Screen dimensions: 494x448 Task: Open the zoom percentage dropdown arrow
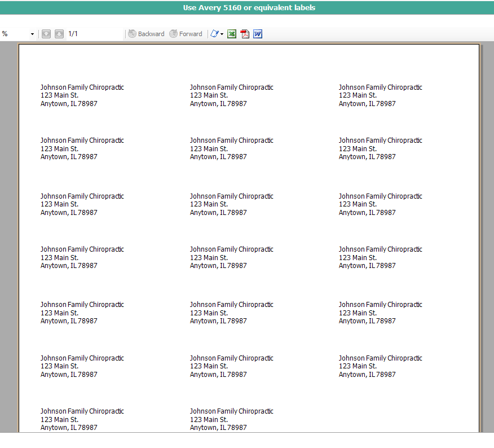(32, 34)
